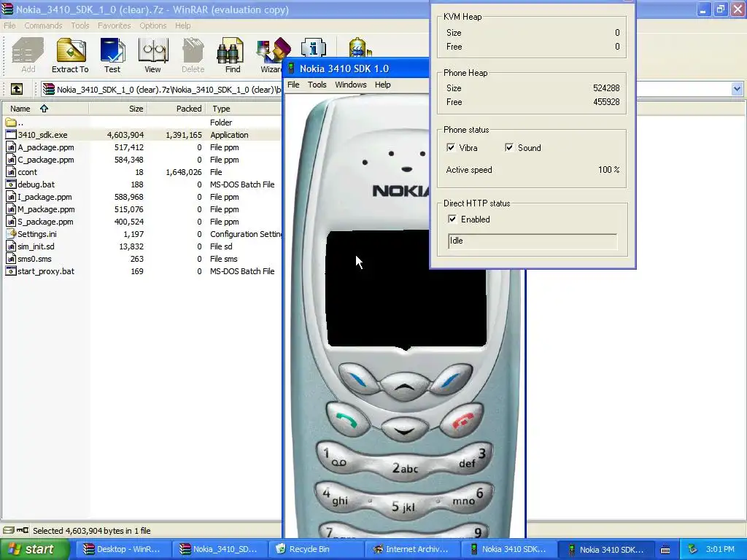Click the black phone display screen
The height and width of the screenshot is (560, 747).
pyautogui.click(x=406, y=289)
